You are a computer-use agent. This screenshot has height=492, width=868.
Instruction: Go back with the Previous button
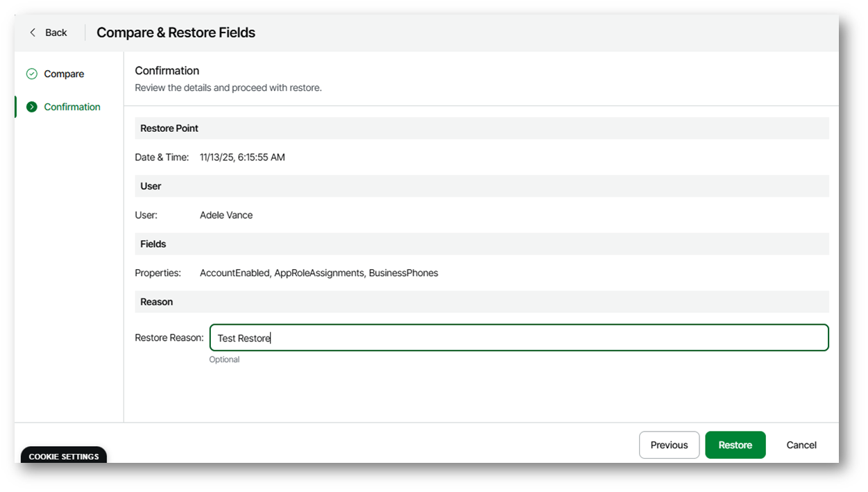coord(669,445)
